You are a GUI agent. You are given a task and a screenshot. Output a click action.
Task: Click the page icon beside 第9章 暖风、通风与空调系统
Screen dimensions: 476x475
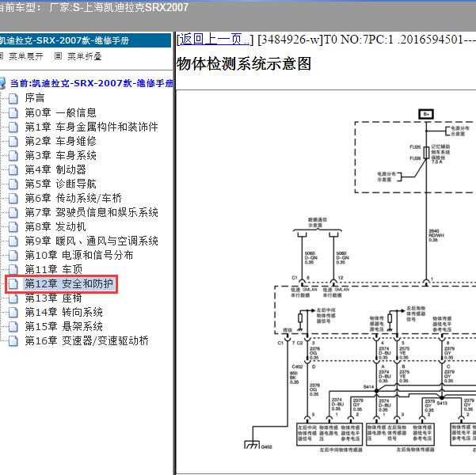13,241
